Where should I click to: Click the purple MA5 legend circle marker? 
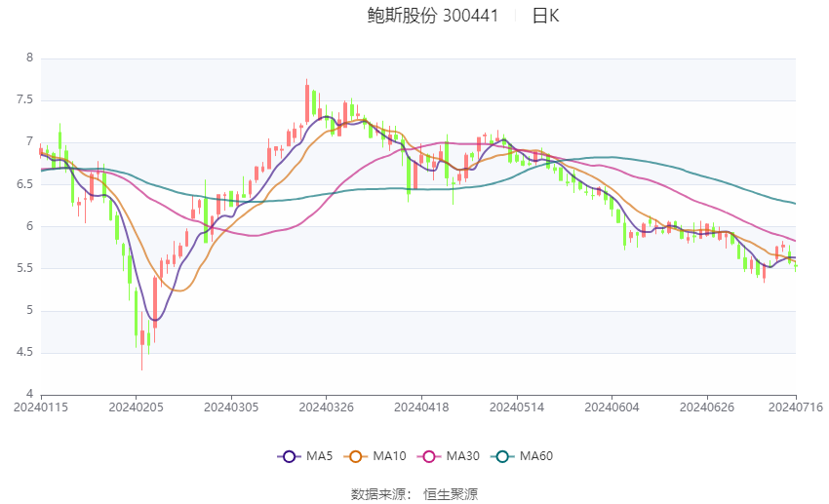tap(288, 455)
